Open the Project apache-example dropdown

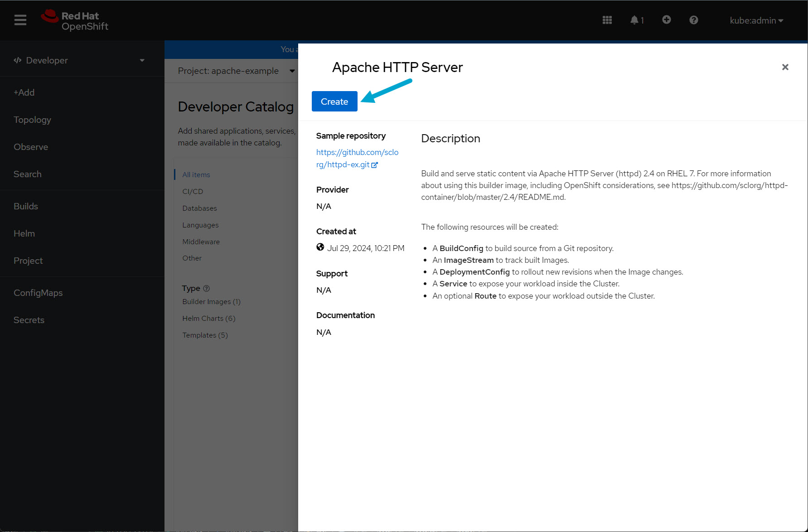pos(236,71)
